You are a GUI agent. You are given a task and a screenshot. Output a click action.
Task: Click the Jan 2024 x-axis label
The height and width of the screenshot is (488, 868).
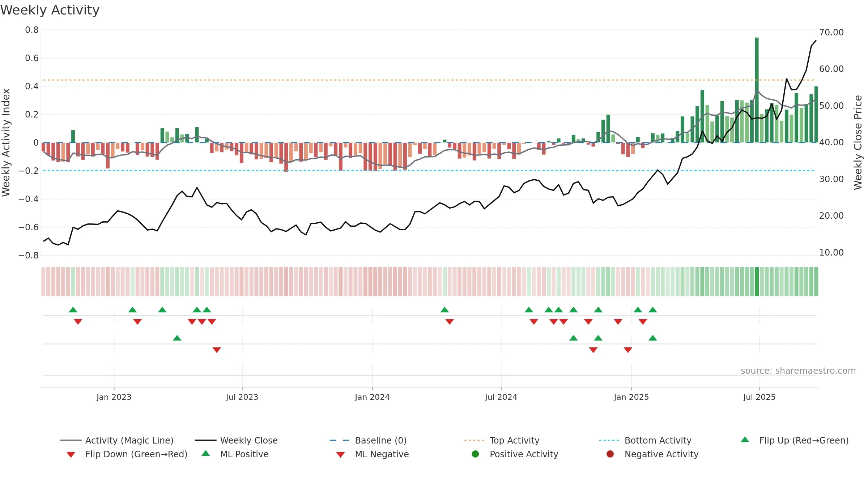(x=372, y=397)
